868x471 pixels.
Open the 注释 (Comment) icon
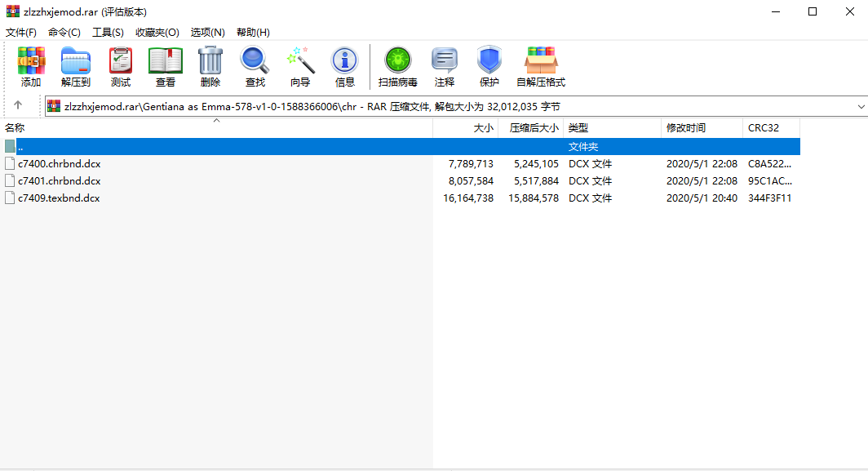445,66
